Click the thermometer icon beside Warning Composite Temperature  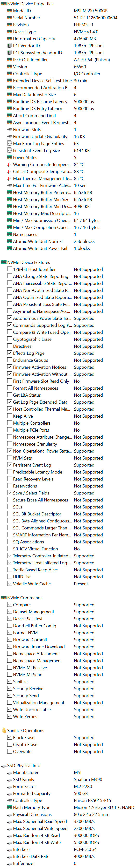9,164
